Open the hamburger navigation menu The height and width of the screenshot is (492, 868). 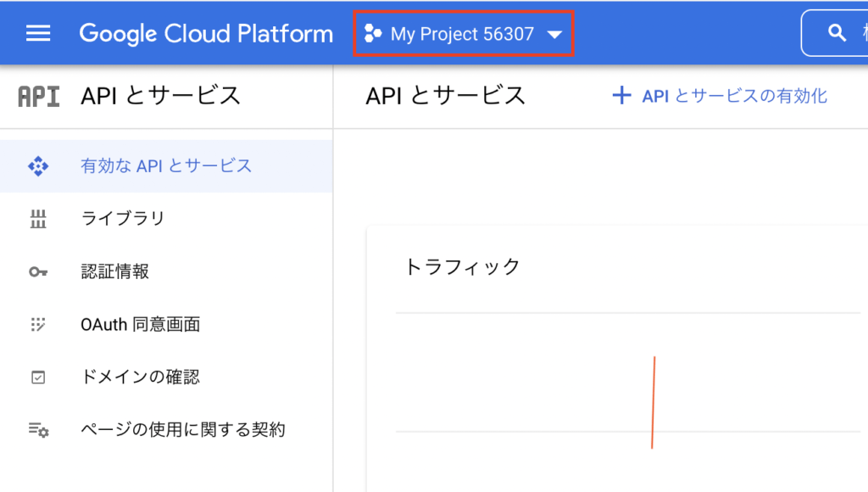39,34
